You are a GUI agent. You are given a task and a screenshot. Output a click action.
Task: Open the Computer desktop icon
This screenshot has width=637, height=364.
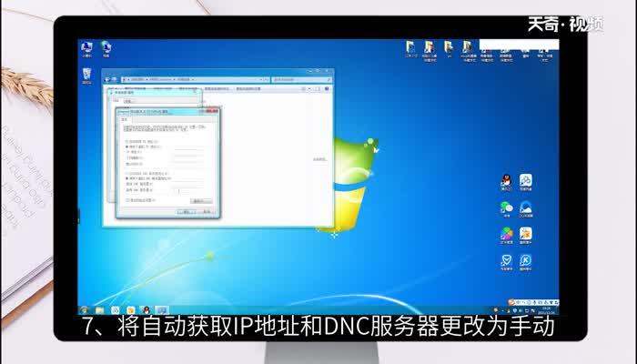coord(86,49)
